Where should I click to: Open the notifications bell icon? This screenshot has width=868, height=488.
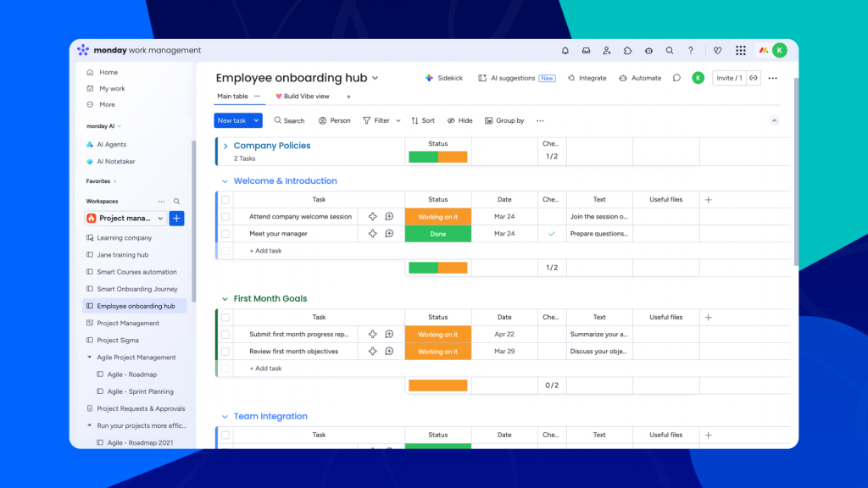click(x=565, y=51)
